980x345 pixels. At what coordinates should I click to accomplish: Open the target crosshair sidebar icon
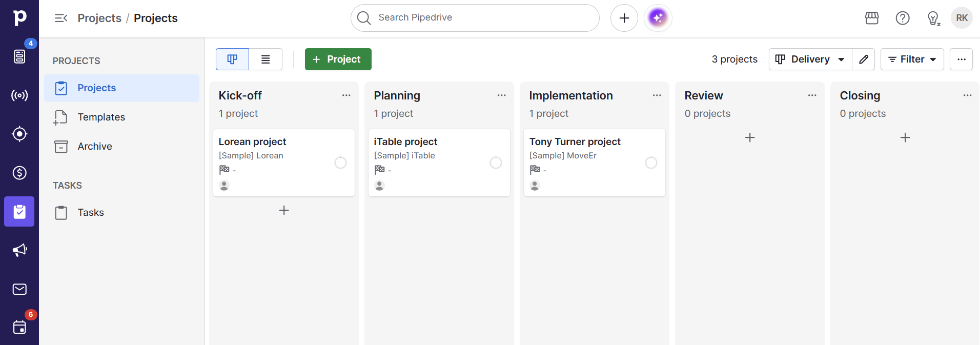[19, 134]
